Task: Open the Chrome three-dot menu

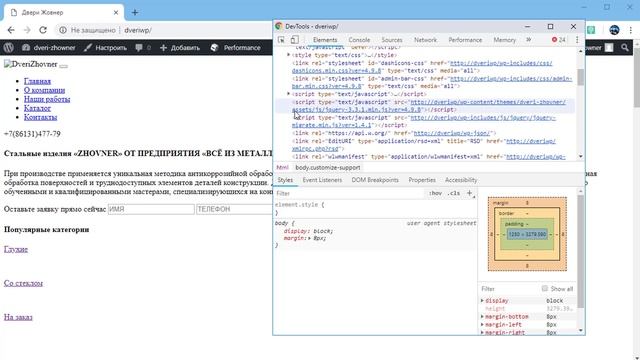Action: [630, 30]
